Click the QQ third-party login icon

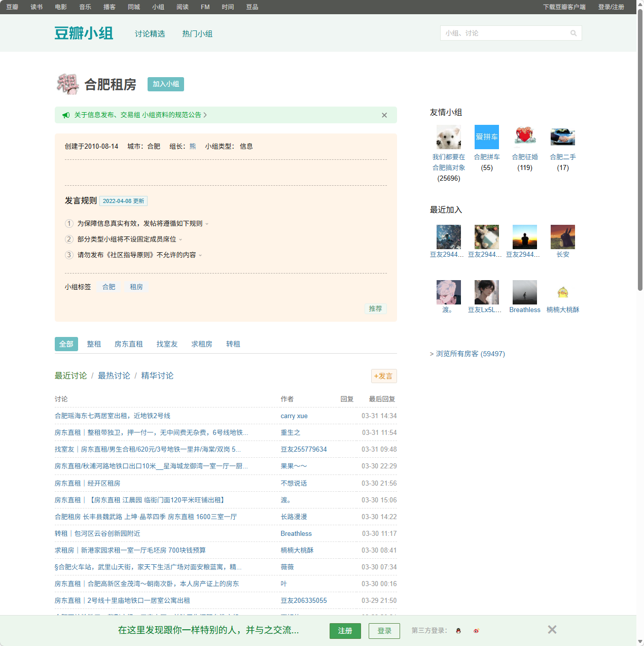coord(458,631)
